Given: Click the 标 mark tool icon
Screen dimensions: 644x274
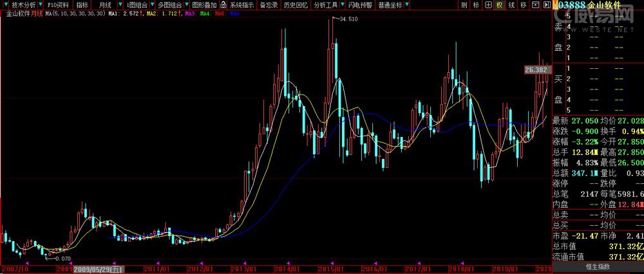Looking at the screenshot, I should (476, 5).
